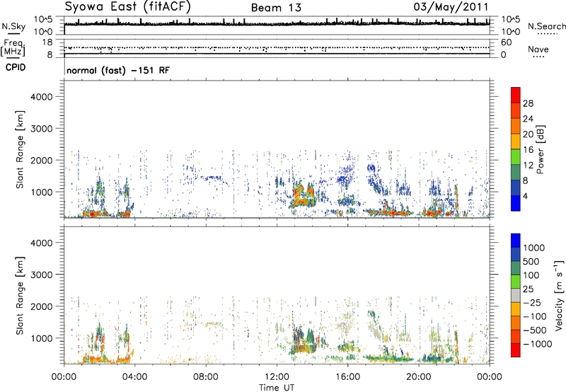Click the 'Time UT' axis title
Viewport: 566px width, 392px height.
point(277,388)
